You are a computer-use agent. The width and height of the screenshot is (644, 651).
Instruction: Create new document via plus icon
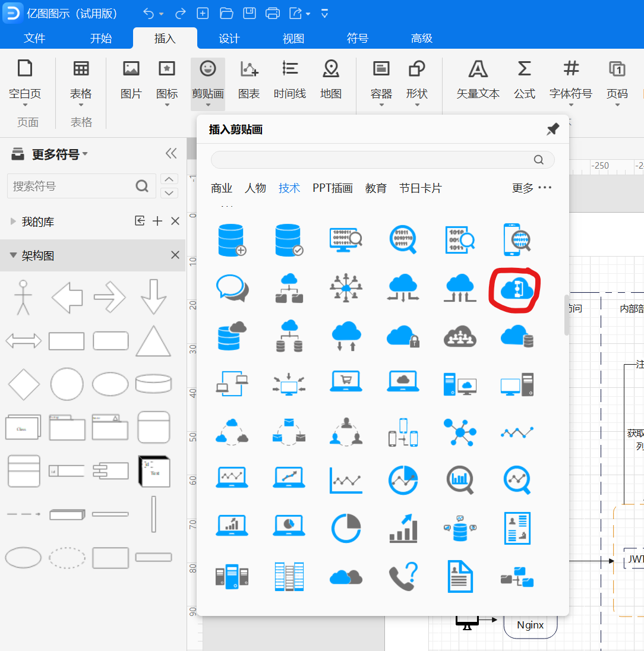[203, 13]
